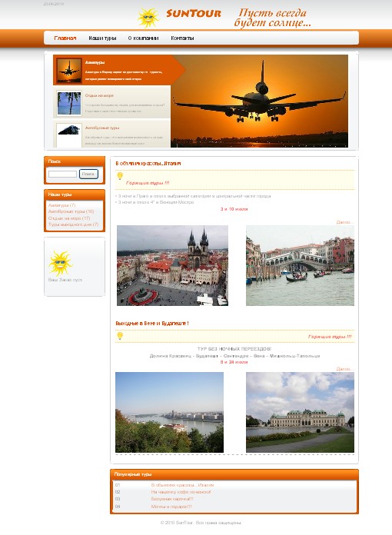Click the lightbulb icon in Italy tour

click(120, 176)
